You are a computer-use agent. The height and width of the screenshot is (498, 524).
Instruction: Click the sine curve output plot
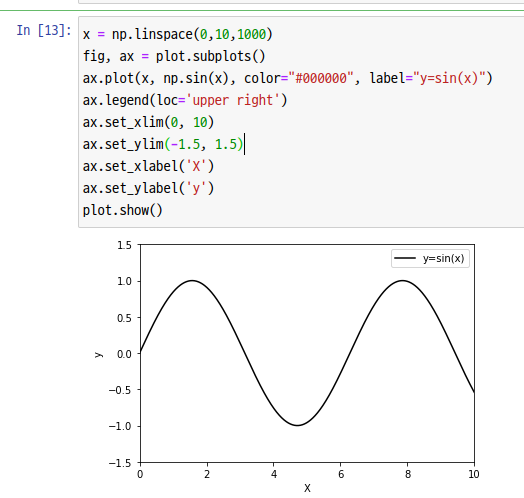click(307, 354)
